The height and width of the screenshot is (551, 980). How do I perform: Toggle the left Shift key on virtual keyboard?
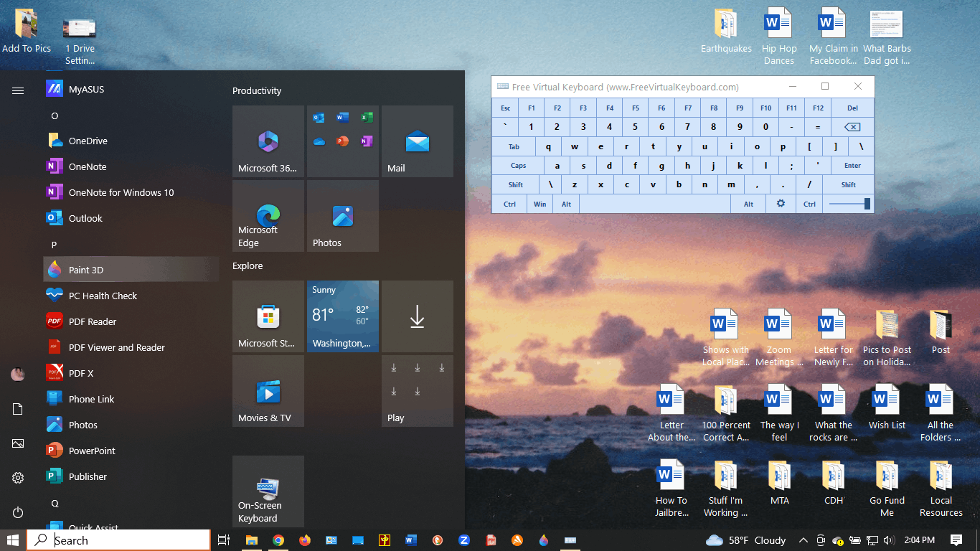[515, 184]
